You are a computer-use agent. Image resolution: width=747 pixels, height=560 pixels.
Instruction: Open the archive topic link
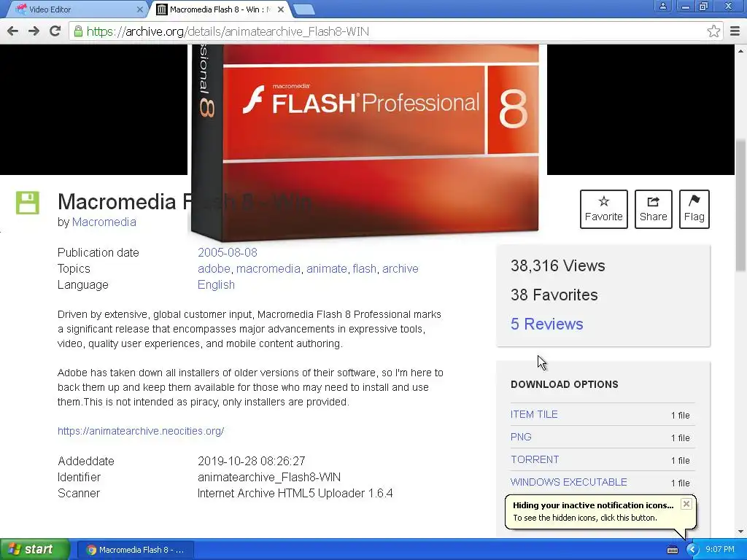pyautogui.click(x=400, y=268)
